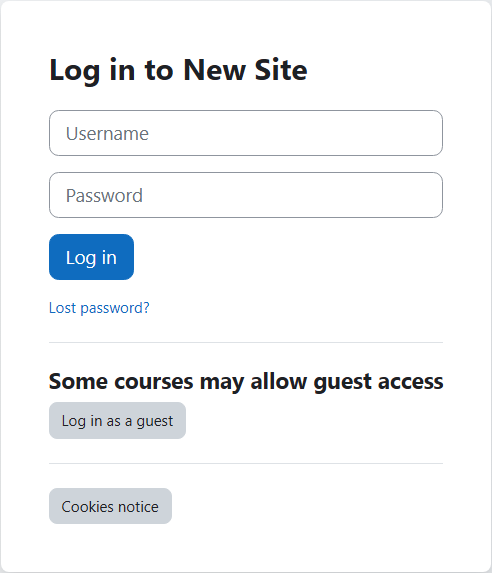Click the 'Some courses may allow guest access' heading

click(x=246, y=382)
